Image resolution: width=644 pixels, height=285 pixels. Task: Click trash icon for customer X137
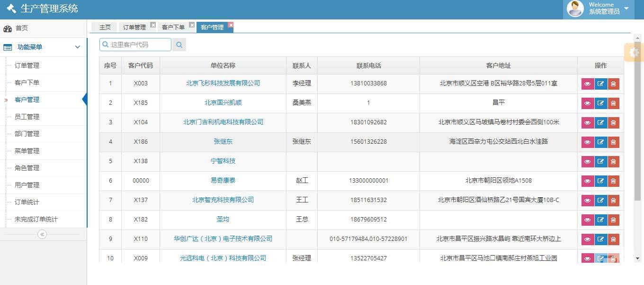(x=614, y=201)
